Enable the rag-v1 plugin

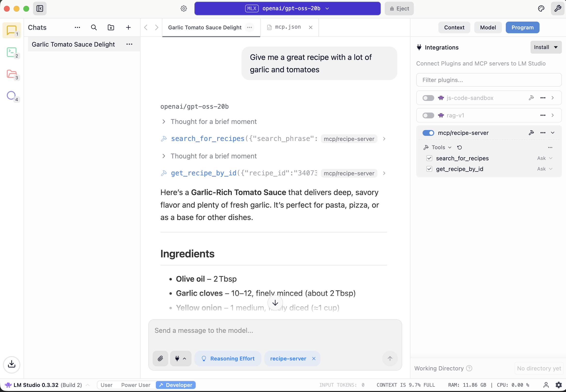tap(428, 115)
